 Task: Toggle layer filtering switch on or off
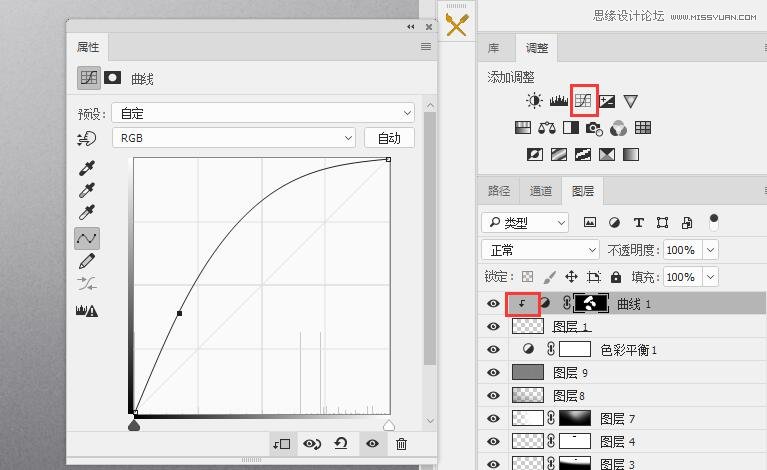(x=714, y=223)
